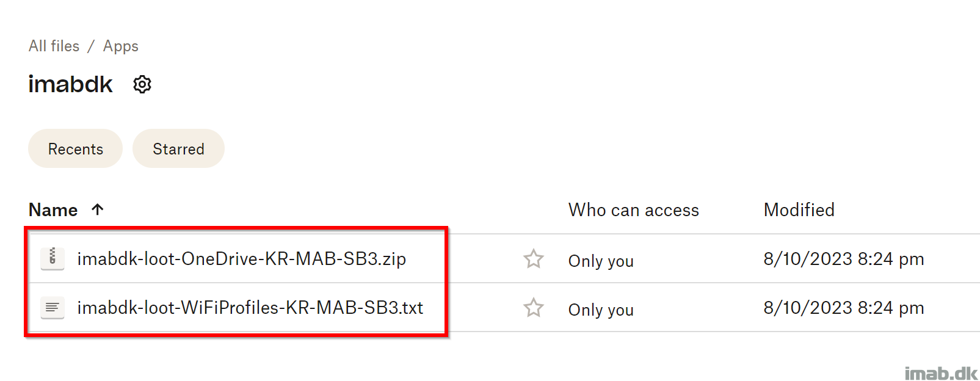Viewport: 980px width, 381px height.
Task: Click Only you for the txt file
Action: 601,310
